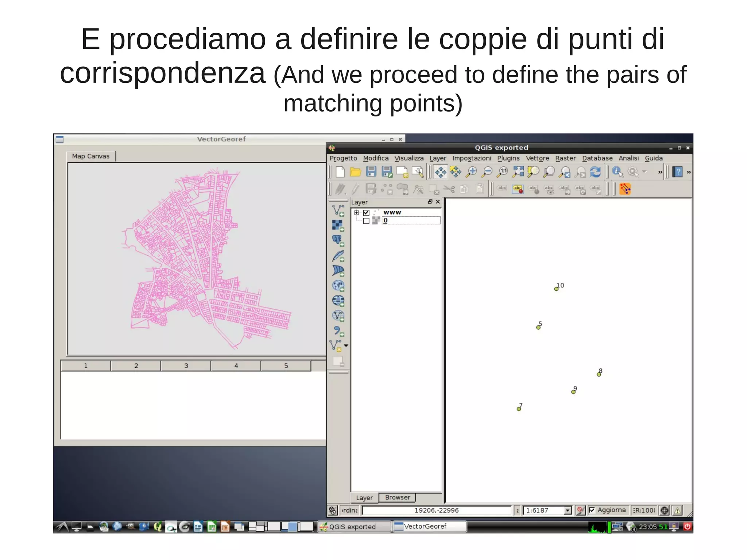This screenshot has width=747, height=560.
Task: Toggle visibility of layer 0
Action: 366,221
